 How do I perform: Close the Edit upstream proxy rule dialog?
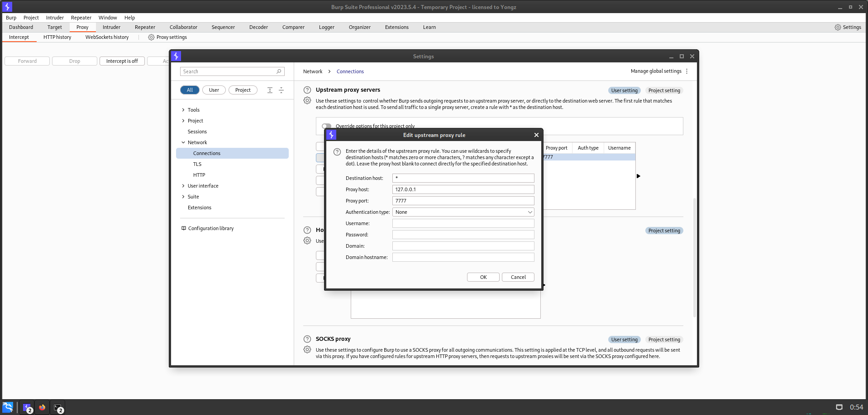point(536,135)
